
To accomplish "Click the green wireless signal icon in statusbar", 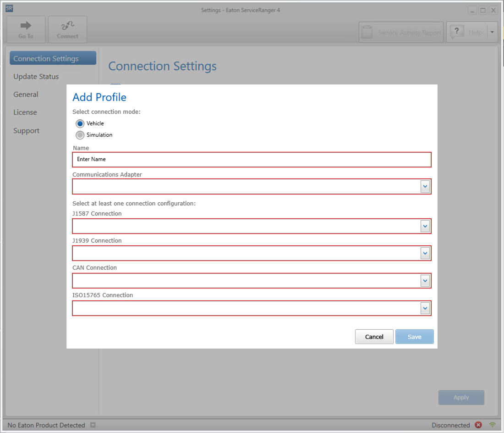I will coord(493,425).
